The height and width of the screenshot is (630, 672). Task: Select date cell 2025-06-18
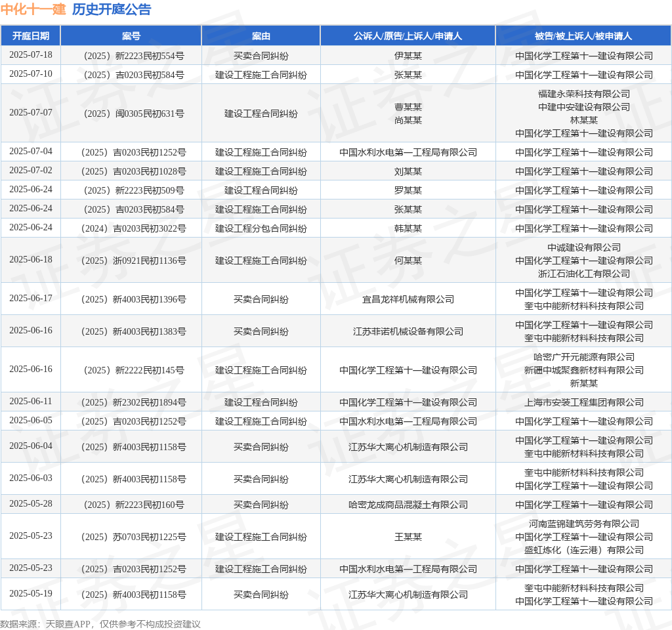click(x=31, y=260)
